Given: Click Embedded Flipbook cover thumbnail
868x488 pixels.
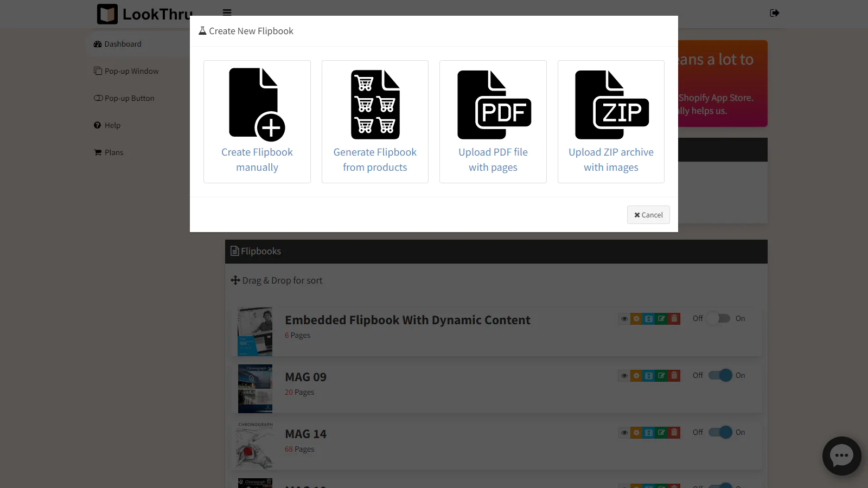Looking at the screenshot, I should [x=255, y=332].
